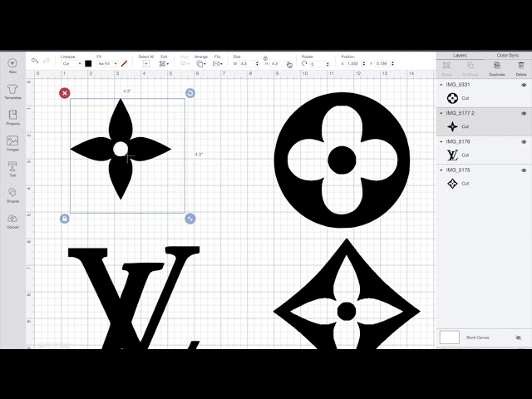Image resolution: width=532 pixels, height=399 pixels.
Task: Open the Flip menu
Action: point(217,63)
